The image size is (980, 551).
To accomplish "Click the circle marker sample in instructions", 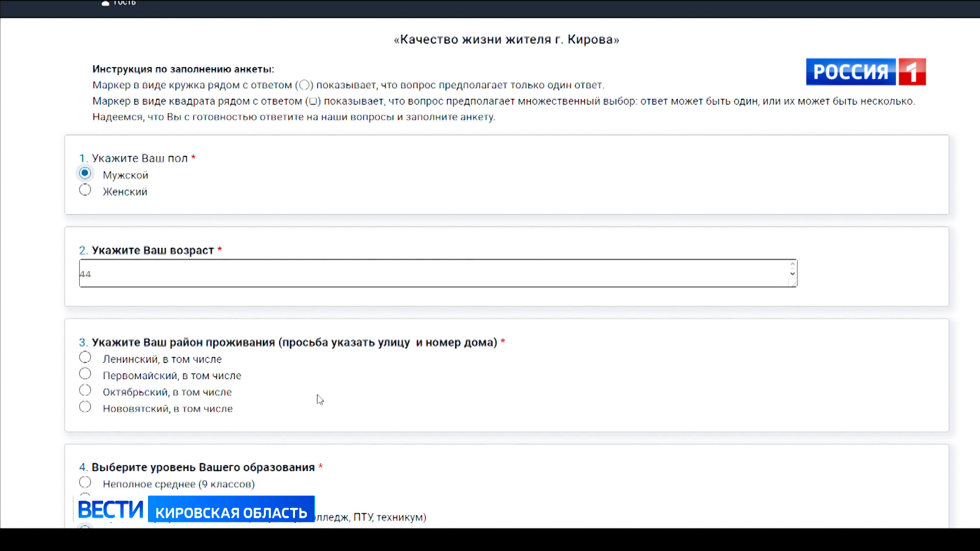I will 304,85.
